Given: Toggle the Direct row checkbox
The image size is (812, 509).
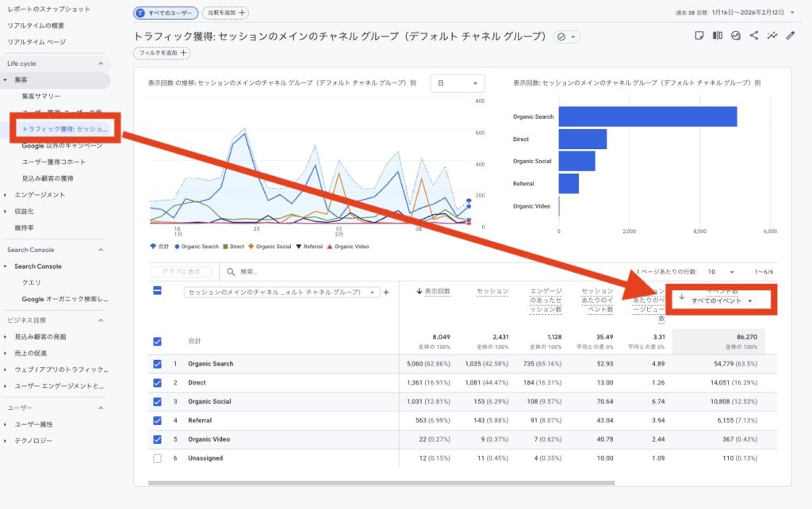Looking at the screenshot, I should 157,383.
